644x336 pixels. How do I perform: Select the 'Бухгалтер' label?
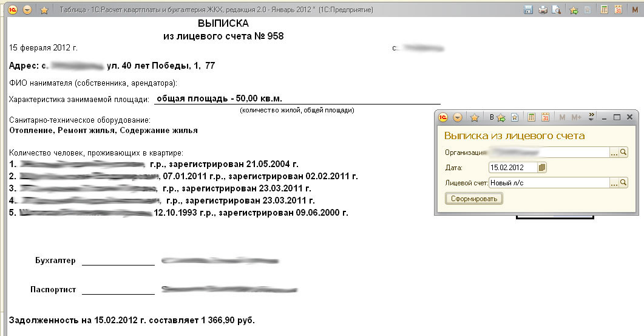(55, 260)
